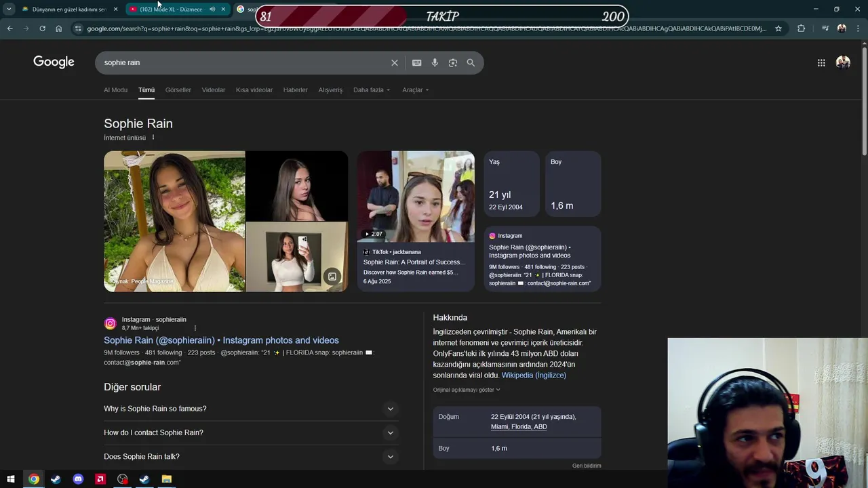Open Chrome three-dot menu
This screenshot has height=488, width=868.
point(858,28)
